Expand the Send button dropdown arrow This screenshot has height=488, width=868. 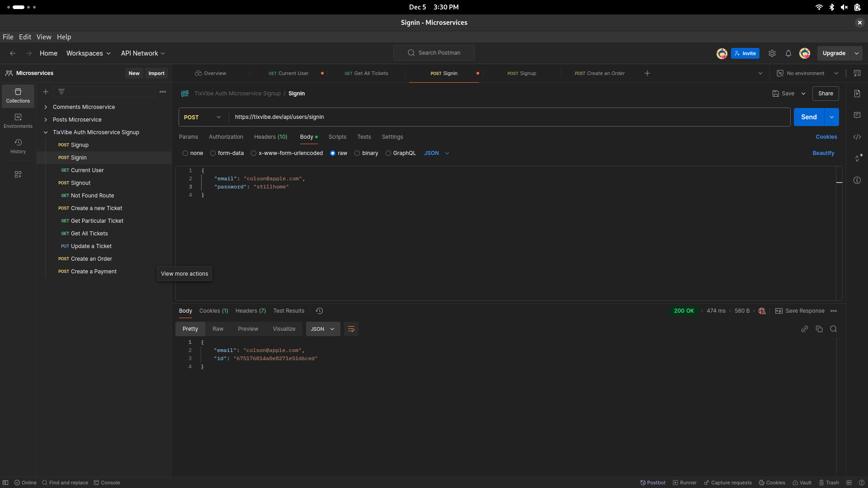coord(832,117)
